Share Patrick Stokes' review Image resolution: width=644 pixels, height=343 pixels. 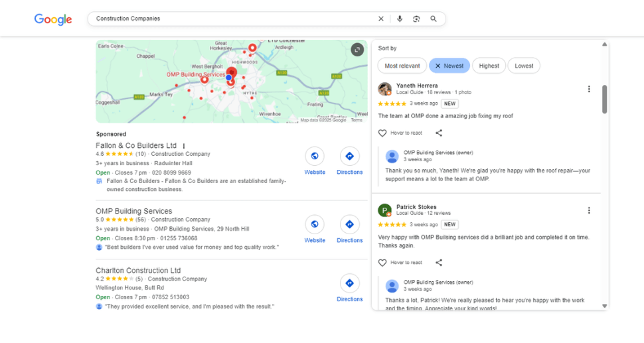click(x=439, y=263)
